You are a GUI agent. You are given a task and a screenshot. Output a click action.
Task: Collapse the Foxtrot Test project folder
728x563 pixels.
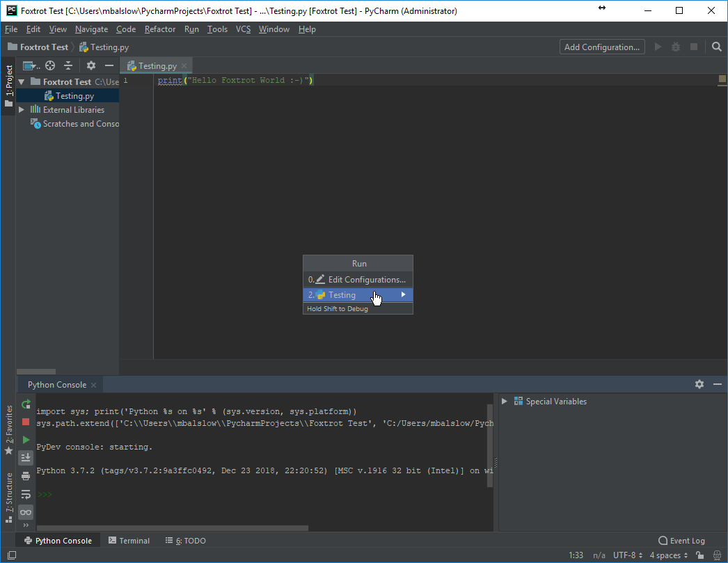click(22, 82)
